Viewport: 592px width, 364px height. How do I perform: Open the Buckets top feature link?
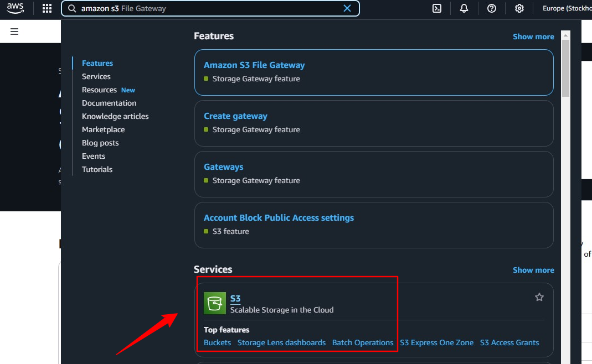[x=217, y=342]
